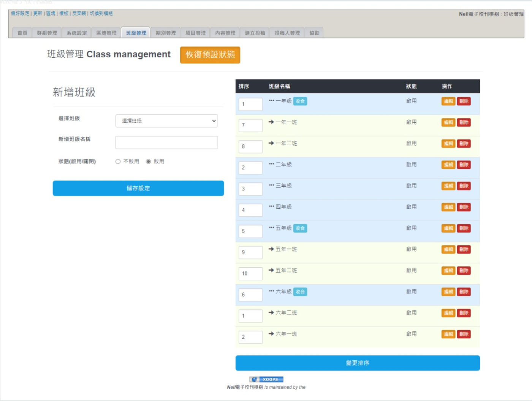Click edit icon button for 一年級 row
The width and height of the screenshot is (532, 401).
(448, 101)
